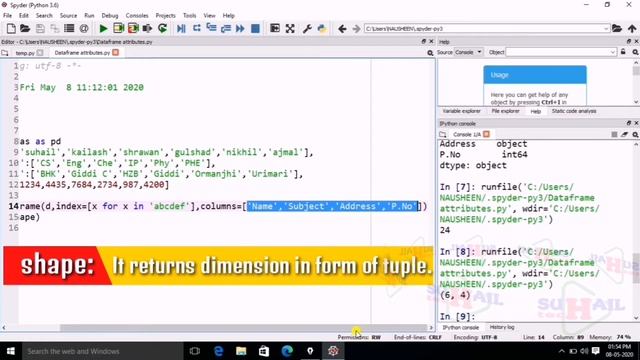The image size is (640, 360).
Task: Run the current cell
Action: click(118, 29)
